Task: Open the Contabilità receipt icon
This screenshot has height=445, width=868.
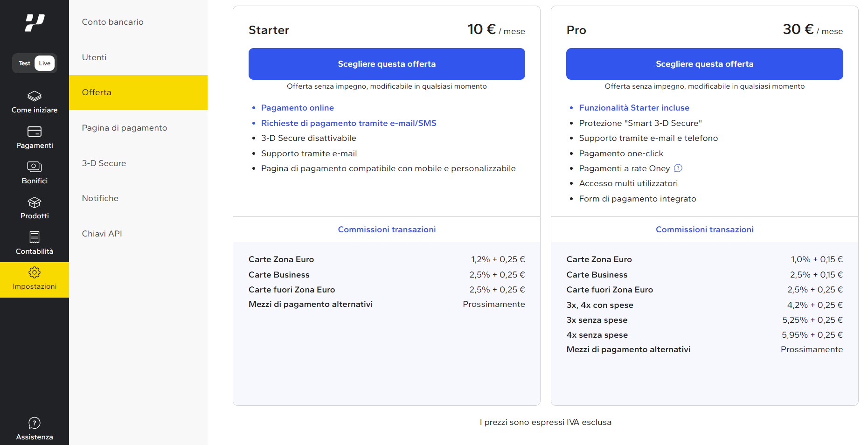Action: 35,237
